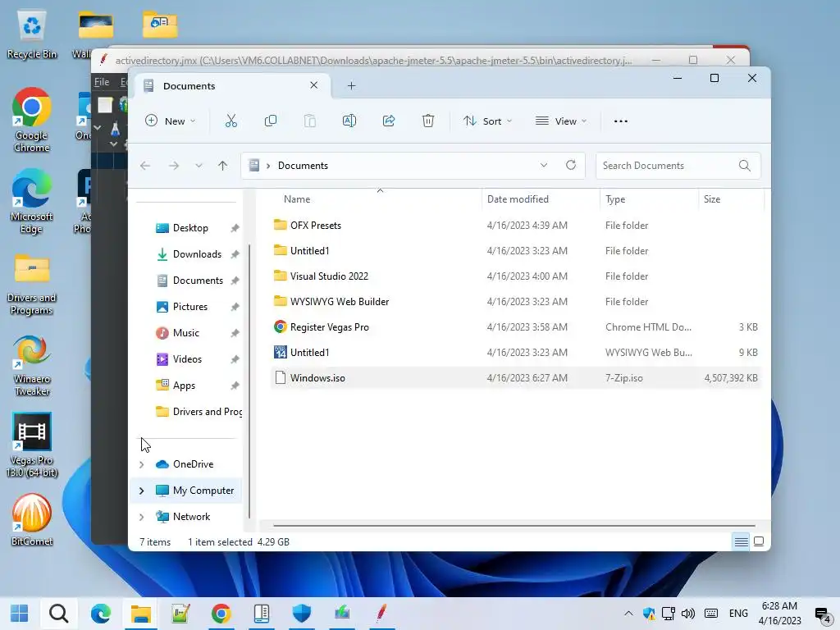
Task: Sort by Date modified column header
Action: coord(518,199)
